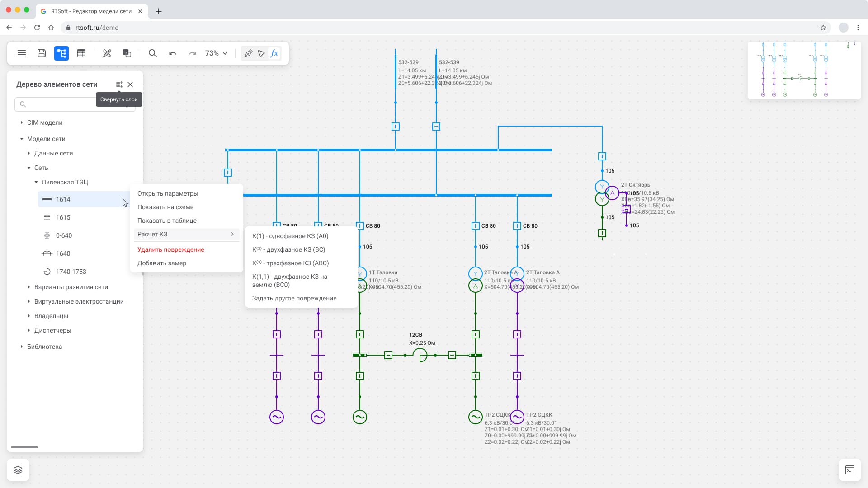Collapse the Ливенская ТЭЦ tree node
This screenshot has height=488, width=868.
36,182
